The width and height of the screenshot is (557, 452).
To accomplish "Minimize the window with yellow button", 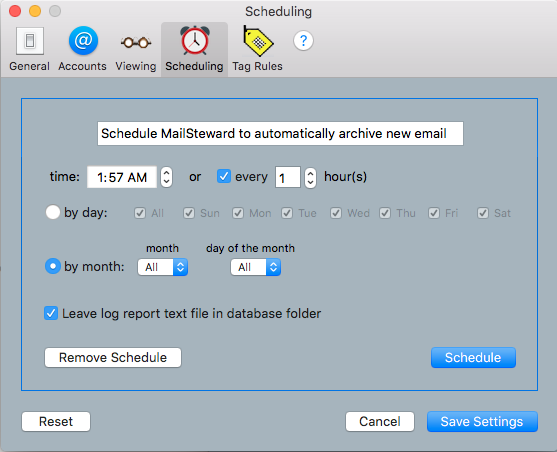I will (35, 11).
